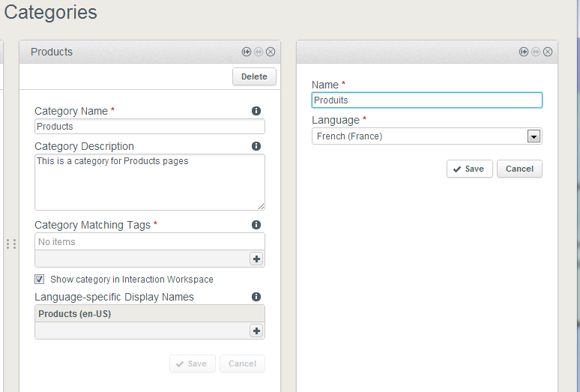This screenshot has width=580, height=392.
Task: Collapse the Name/Language panel with left-arrow icon
Action: point(523,52)
